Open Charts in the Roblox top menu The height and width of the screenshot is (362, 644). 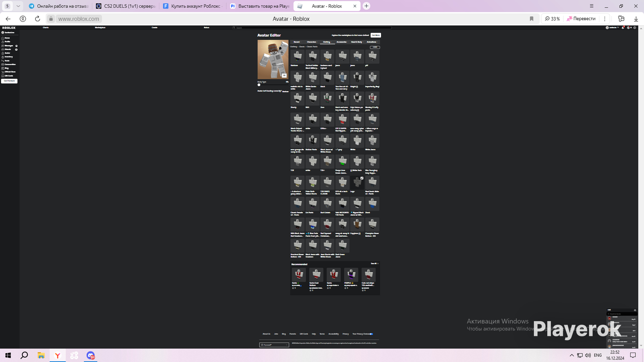point(46,28)
